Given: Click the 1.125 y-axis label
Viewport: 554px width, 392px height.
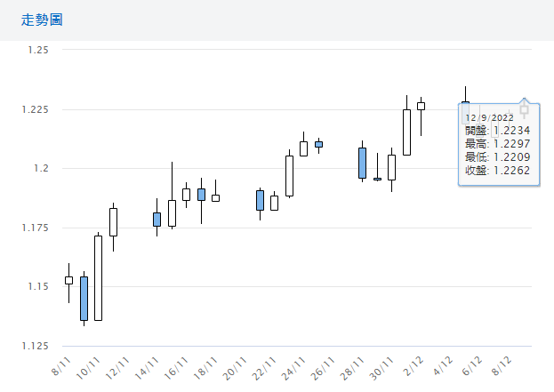Looking at the screenshot, I should [33, 346].
